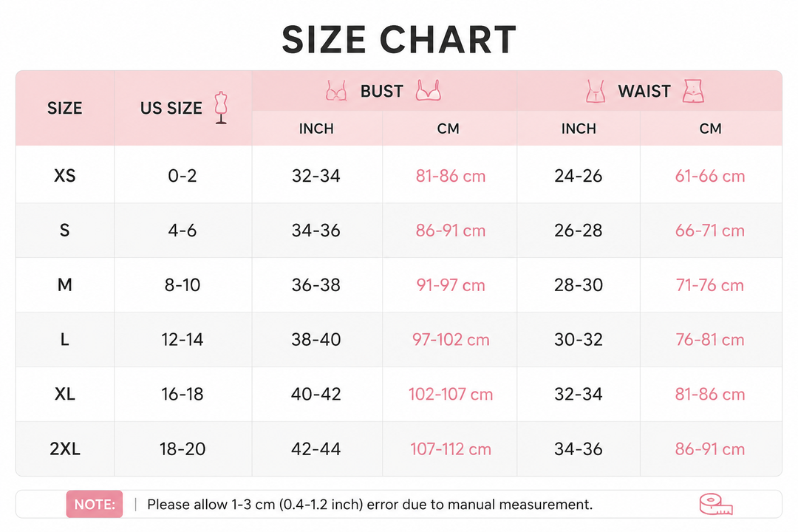Click the M row US size 8-10

pyautogui.click(x=183, y=284)
